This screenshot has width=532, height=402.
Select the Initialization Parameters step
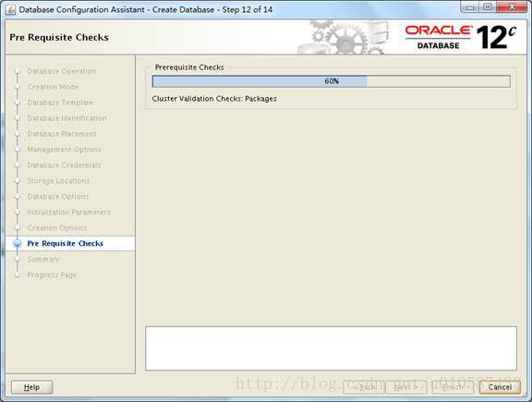click(69, 212)
